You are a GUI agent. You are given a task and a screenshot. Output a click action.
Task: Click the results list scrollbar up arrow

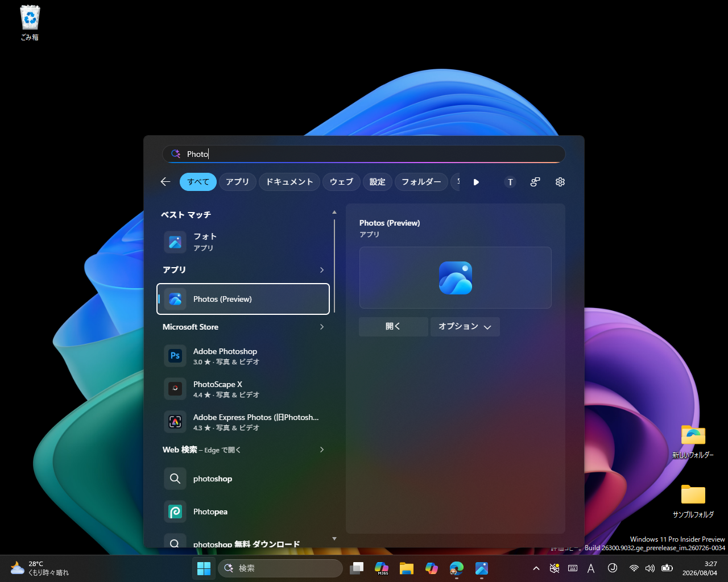(x=334, y=212)
